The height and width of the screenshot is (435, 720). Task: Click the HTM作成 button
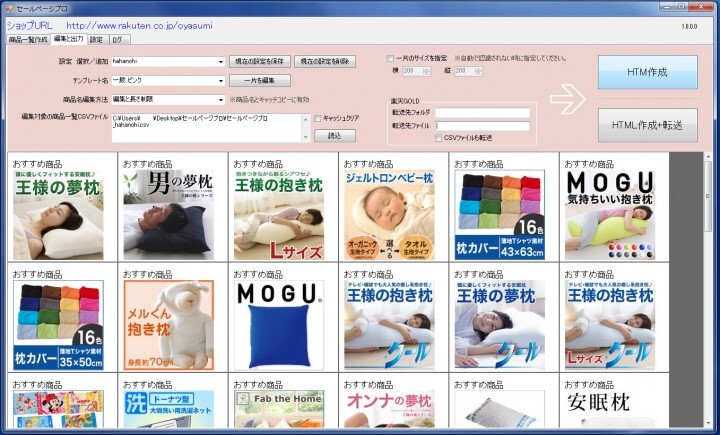click(647, 72)
